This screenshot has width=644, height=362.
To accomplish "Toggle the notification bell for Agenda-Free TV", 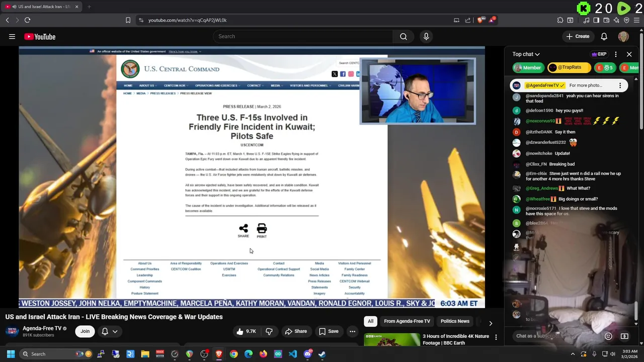I will [x=105, y=331].
